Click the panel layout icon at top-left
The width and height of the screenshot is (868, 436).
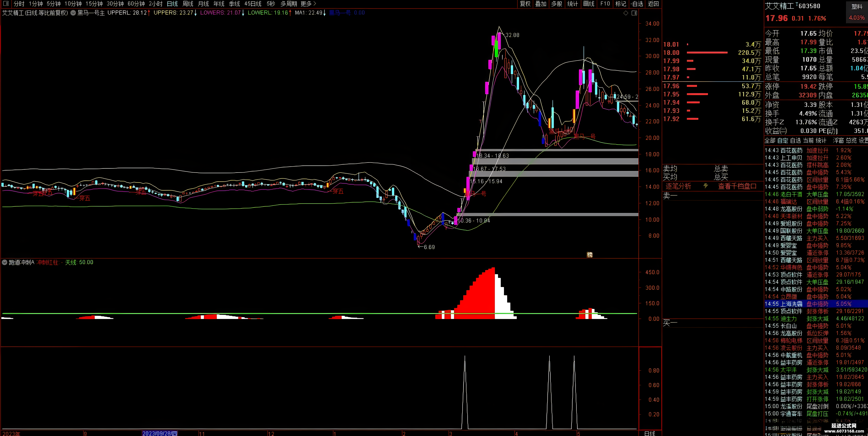tap(6, 4)
